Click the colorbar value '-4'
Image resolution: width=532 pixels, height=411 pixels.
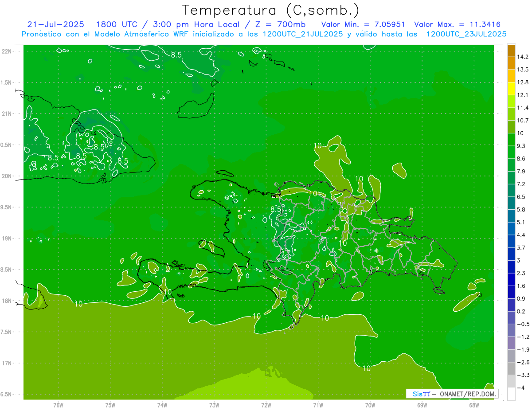[x=521, y=388]
